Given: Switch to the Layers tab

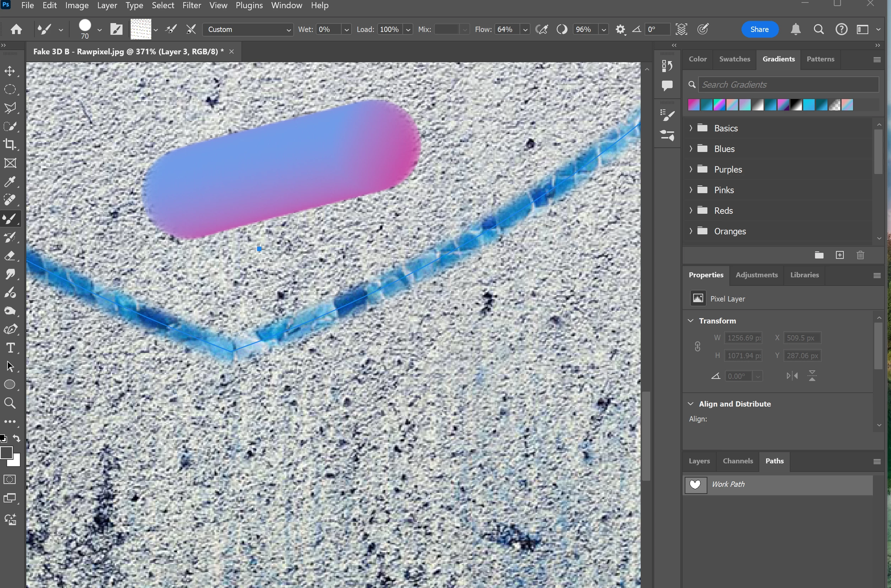Looking at the screenshot, I should pyautogui.click(x=699, y=461).
